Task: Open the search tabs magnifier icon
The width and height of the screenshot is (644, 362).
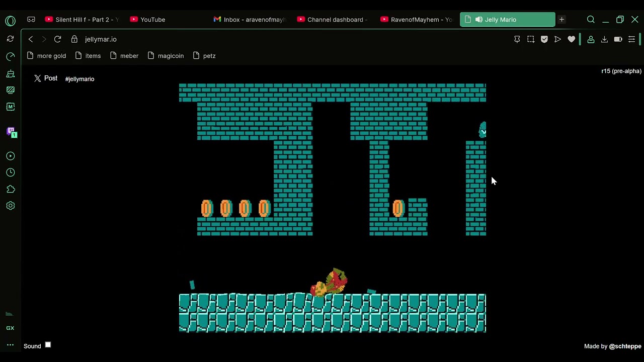Action: (x=591, y=20)
